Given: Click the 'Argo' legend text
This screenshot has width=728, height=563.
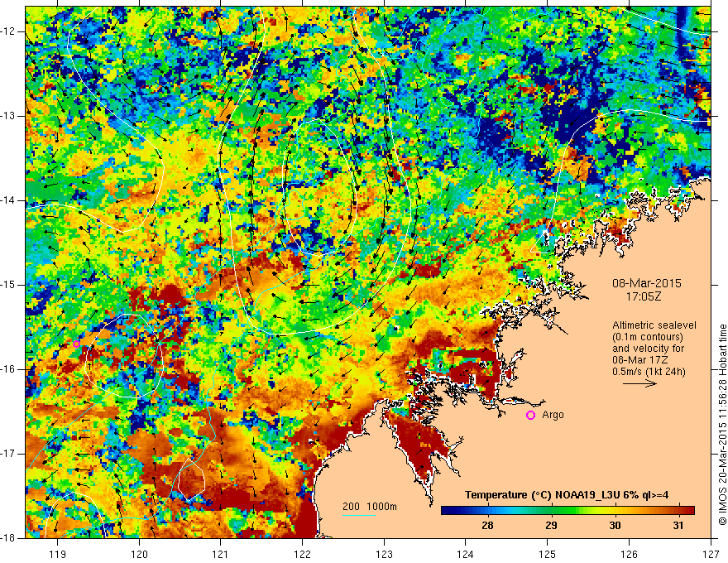Looking at the screenshot, I should [x=553, y=415].
